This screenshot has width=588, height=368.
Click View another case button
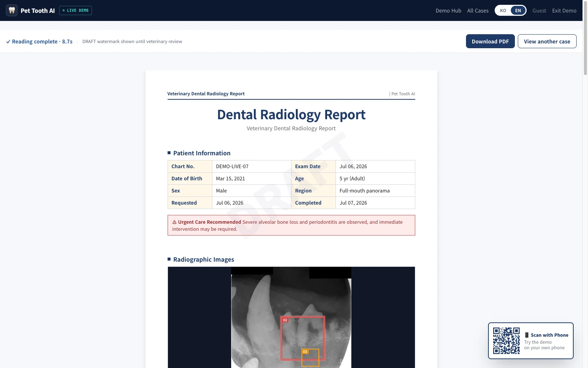(547, 41)
